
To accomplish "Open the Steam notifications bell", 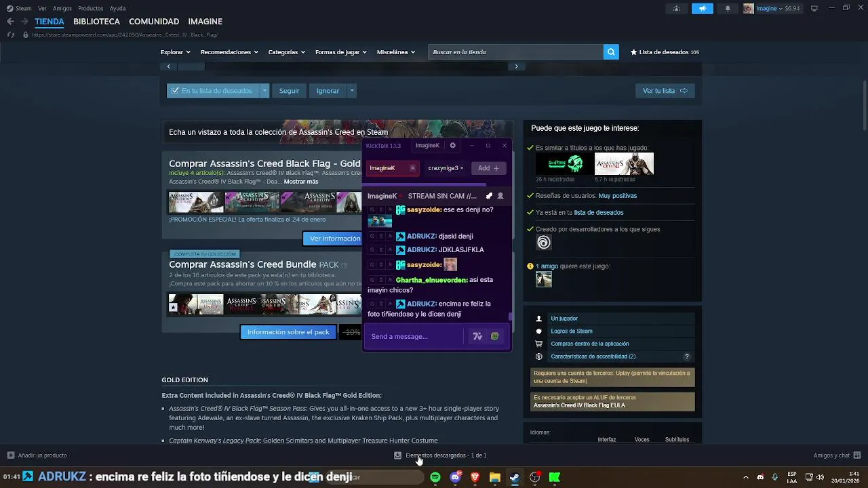I will coord(728,8).
